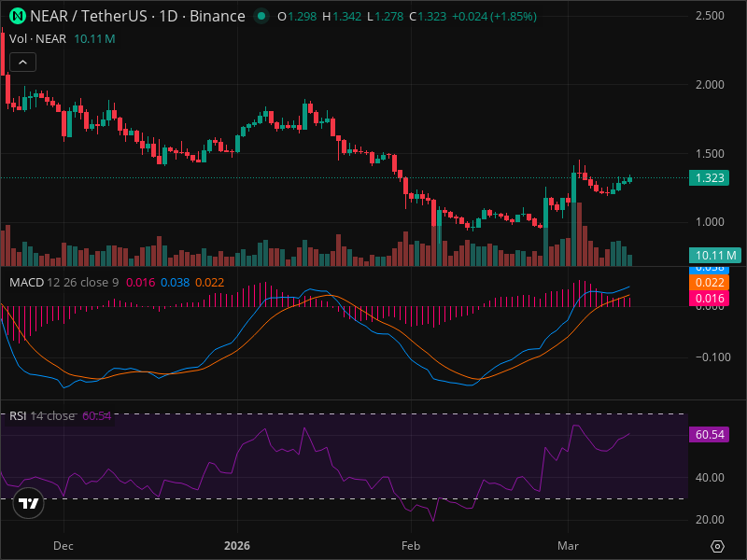Click the RSI 60.54 value in legend
747x560 pixels.
click(97, 415)
